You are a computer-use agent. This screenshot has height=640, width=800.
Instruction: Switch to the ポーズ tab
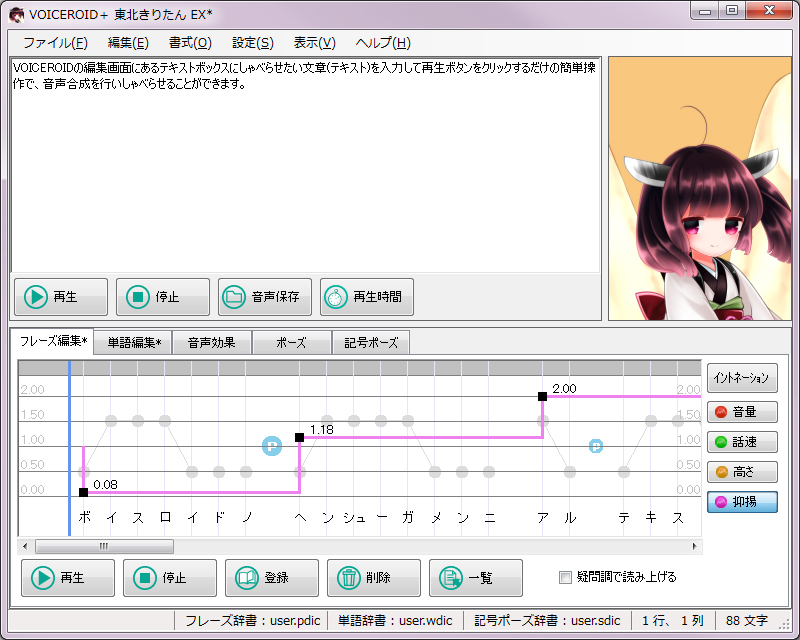291,343
